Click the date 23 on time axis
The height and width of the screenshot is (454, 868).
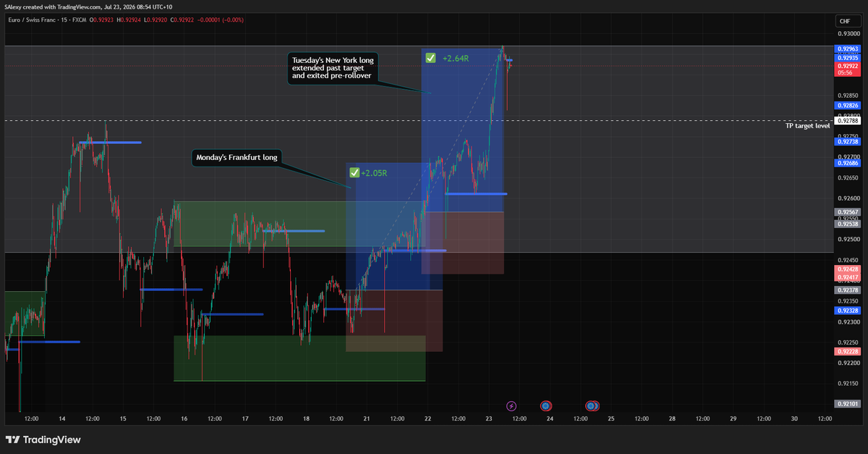[x=489, y=419]
